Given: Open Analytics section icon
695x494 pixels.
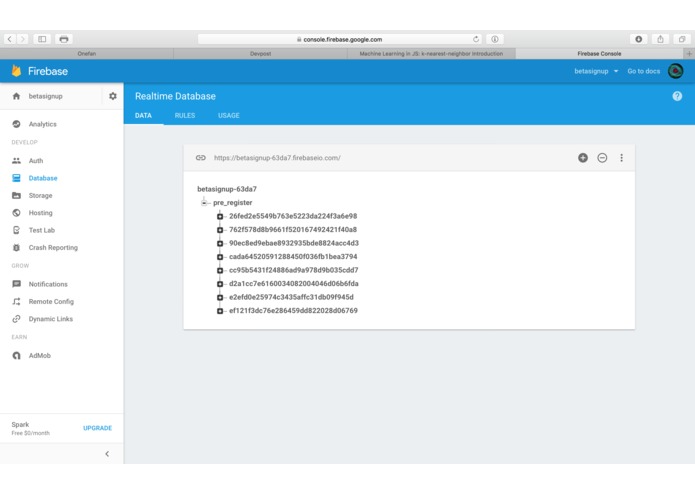Looking at the screenshot, I should pyautogui.click(x=16, y=124).
